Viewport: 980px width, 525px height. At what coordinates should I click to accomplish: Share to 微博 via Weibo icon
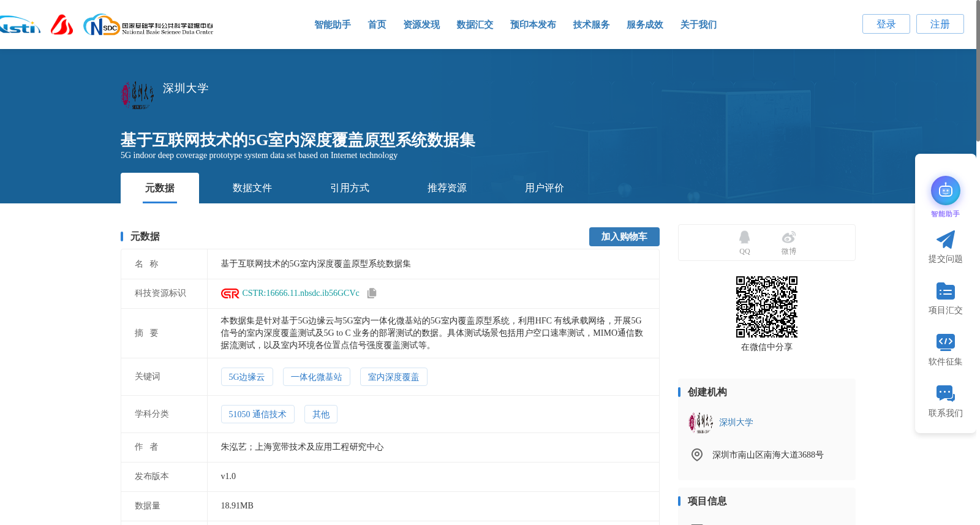pos(788,237)
